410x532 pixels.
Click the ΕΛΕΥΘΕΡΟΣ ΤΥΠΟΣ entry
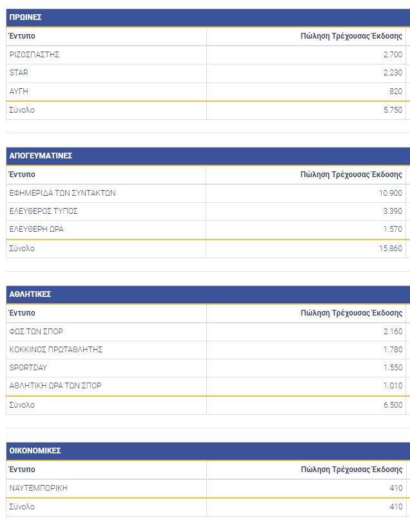coord(44,211)
